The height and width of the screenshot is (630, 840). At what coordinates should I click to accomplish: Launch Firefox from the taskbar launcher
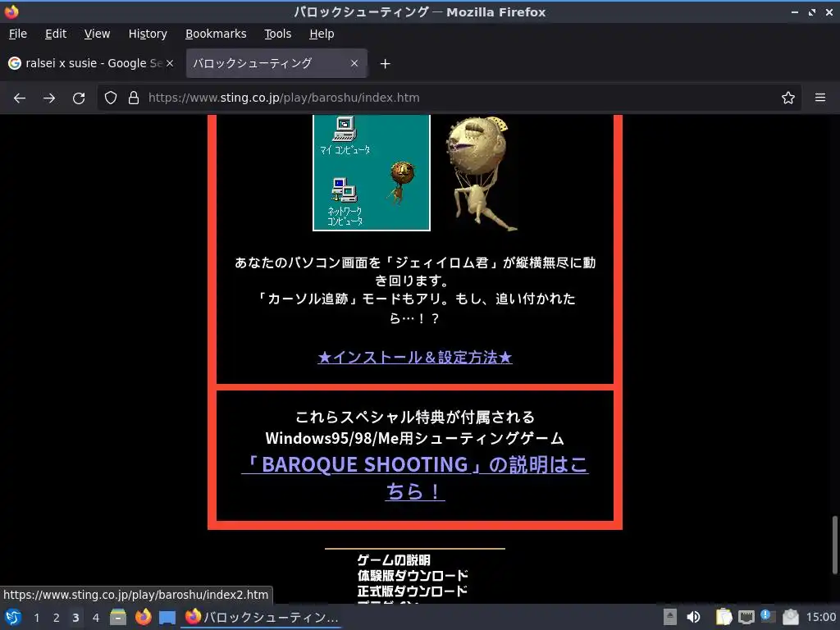coord(143,617)
